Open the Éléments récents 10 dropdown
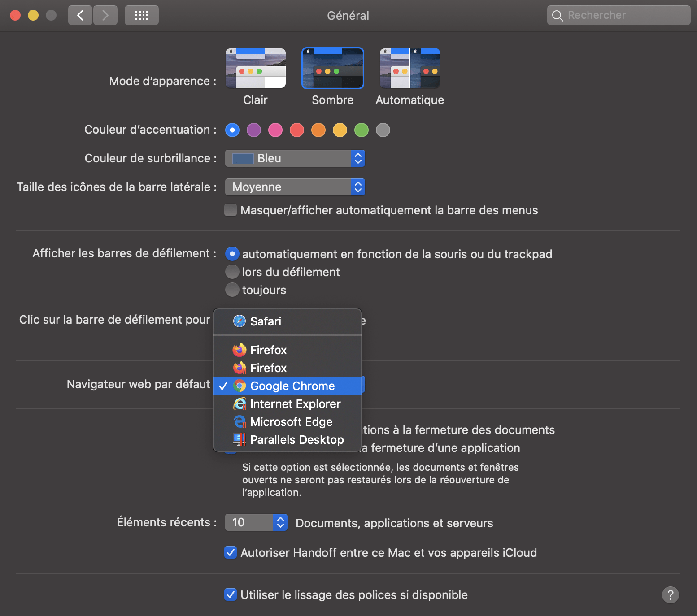This screenshot has height=616, width=697. point(256,522)
